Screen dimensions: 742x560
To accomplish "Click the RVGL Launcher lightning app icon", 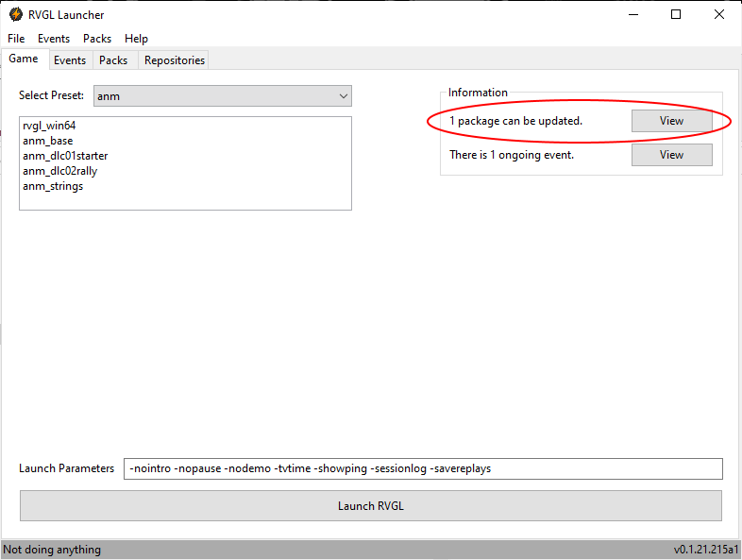I will [16, 15].
